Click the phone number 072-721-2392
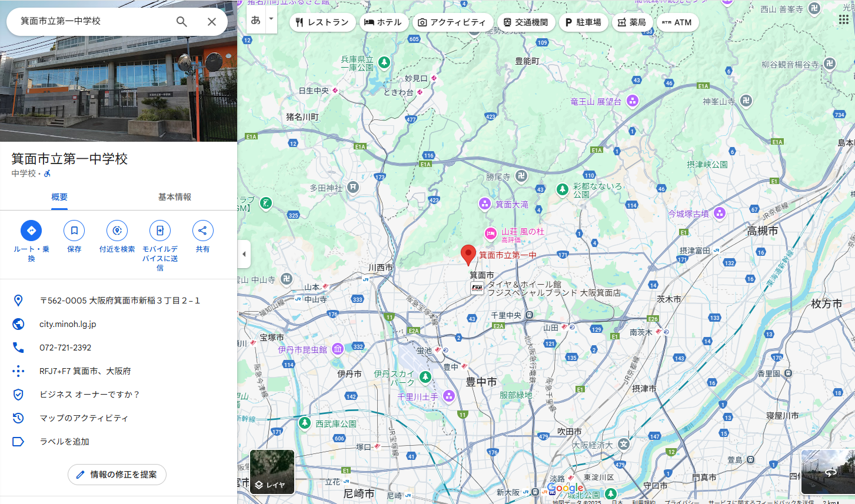The image size is (855, 504). (65, 348)
